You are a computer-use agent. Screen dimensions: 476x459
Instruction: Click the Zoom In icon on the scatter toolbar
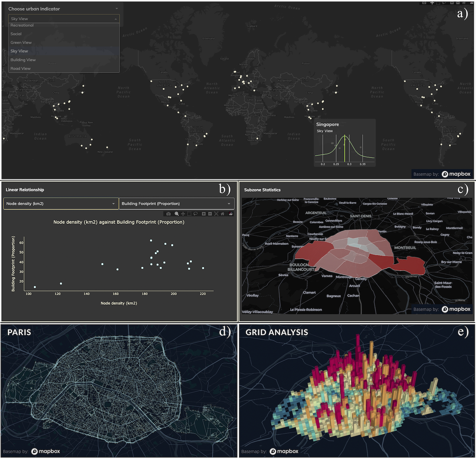(204, 214)
